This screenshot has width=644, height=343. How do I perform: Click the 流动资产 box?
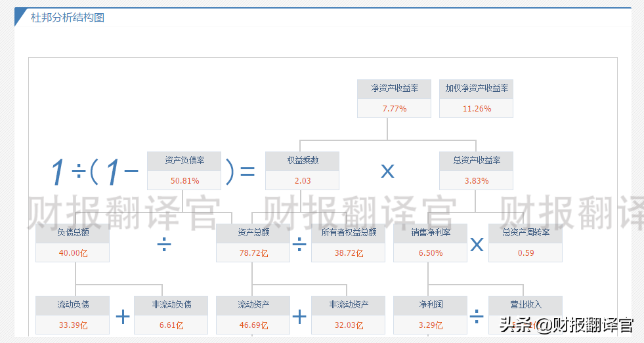coord(253,315)
